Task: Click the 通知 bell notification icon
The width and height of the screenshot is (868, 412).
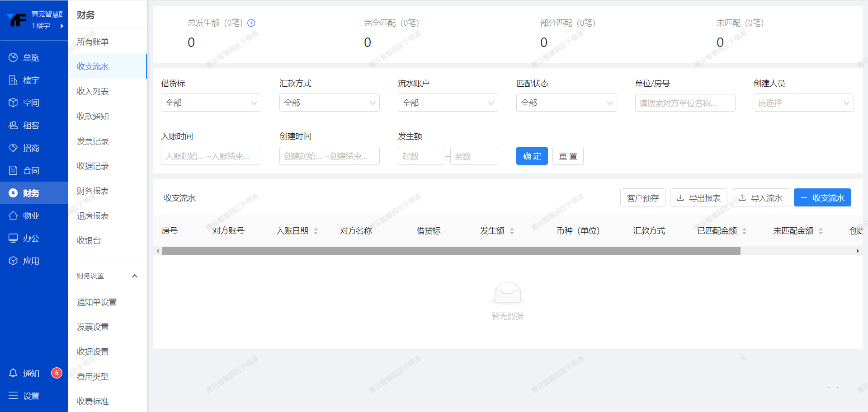Action: click(x=13, y=373)
